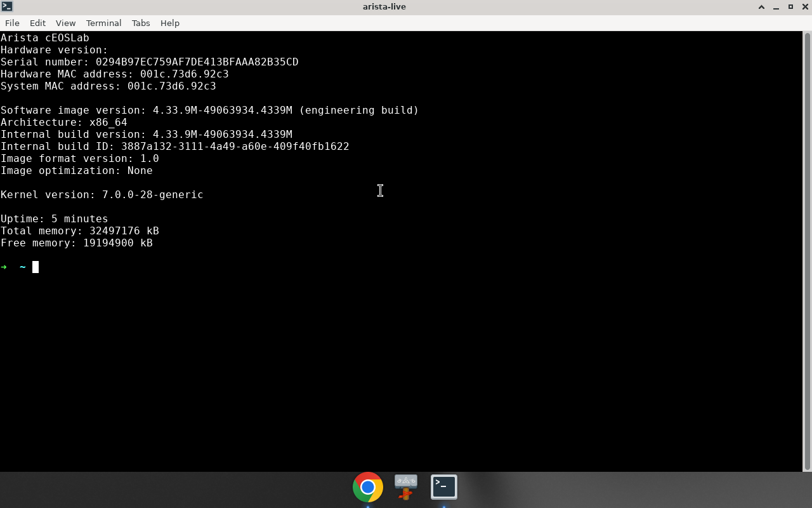Click the tilde in the shell prompt

tap(23, 267)
